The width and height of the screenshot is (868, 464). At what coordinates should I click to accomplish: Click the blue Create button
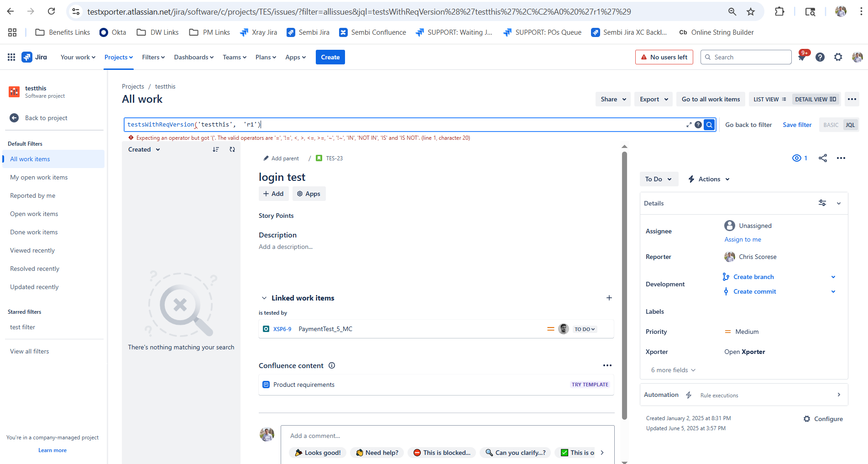(330, 57)
